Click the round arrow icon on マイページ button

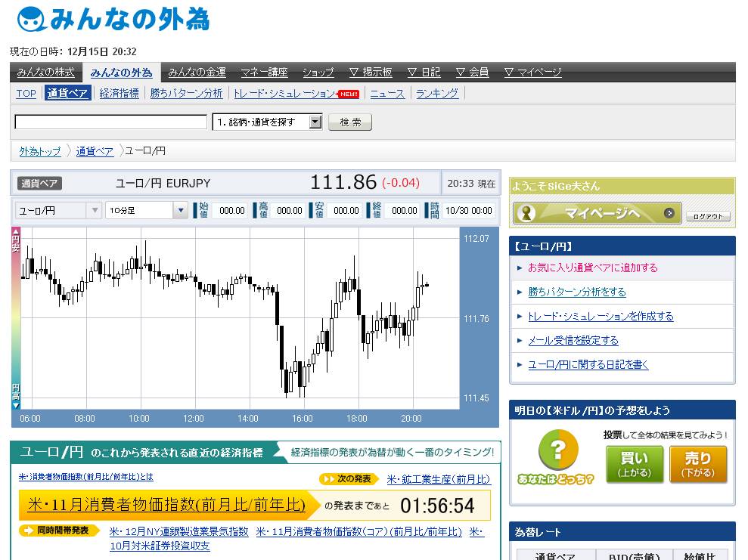tap(669, 213)
